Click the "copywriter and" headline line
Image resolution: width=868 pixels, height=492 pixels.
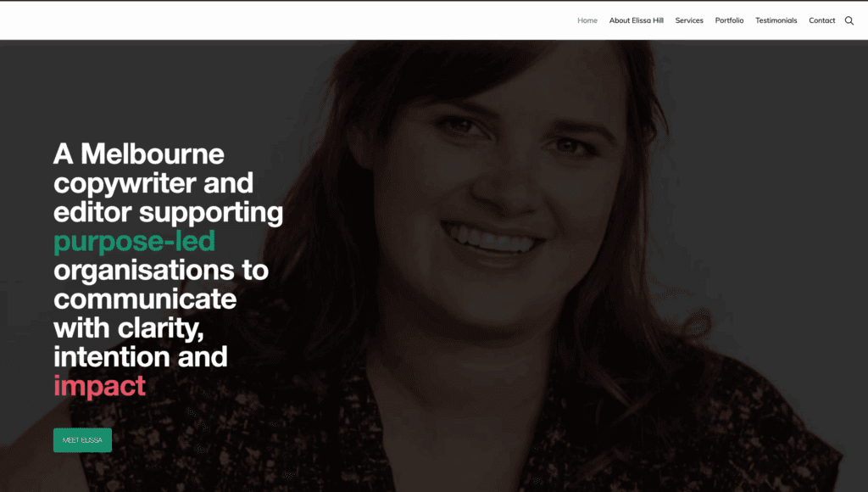click(153, 183)
